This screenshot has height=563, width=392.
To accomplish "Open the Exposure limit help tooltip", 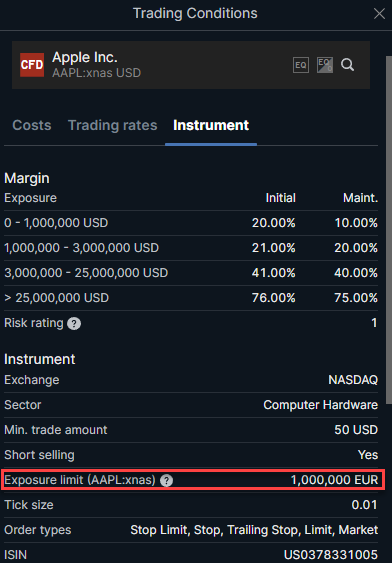I will 166,480.
